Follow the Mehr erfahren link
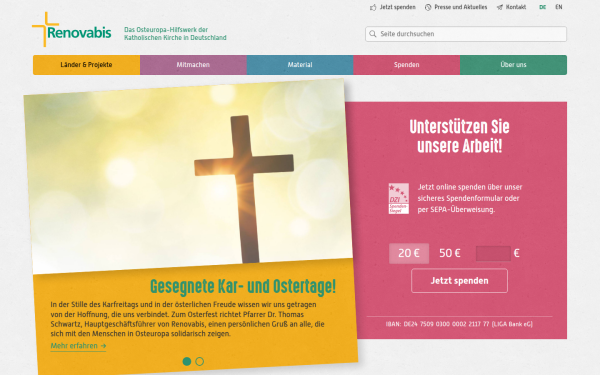This screenshot has width=600, height=375. [78, 346]
